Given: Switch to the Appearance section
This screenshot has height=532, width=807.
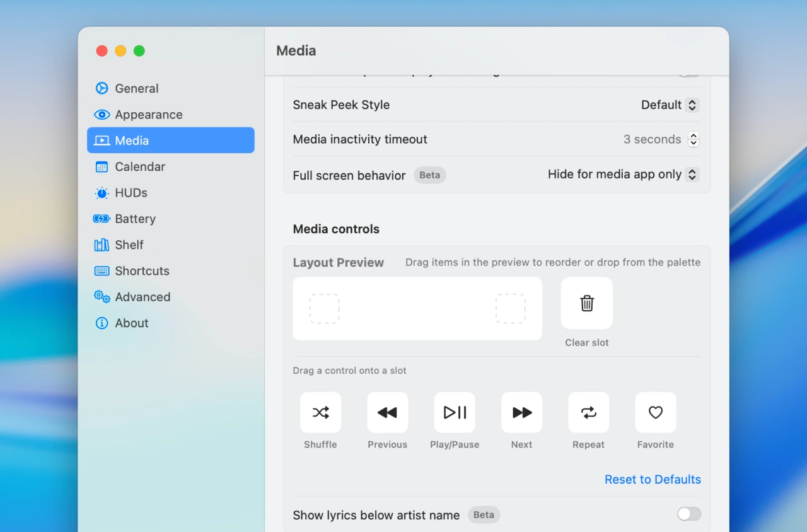Looking at the screenshot, I should click(148, 115).
